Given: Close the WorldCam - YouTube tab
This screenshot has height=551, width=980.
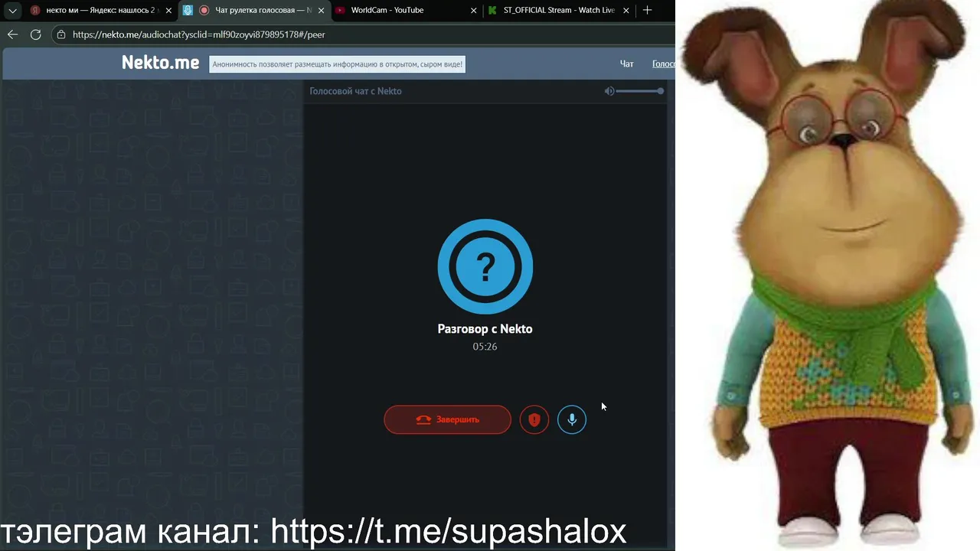Looking at the screenshot, I should point(473,11).
